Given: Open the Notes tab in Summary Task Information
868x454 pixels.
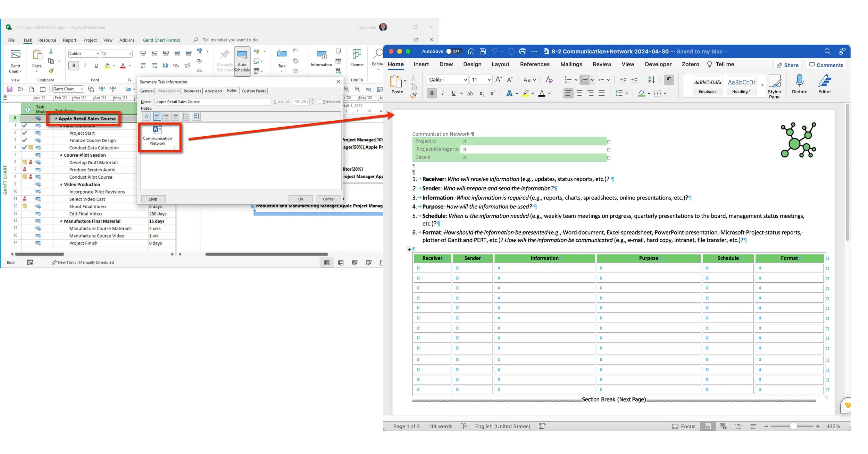Looking at the screenshot, I should click(232, 91).
